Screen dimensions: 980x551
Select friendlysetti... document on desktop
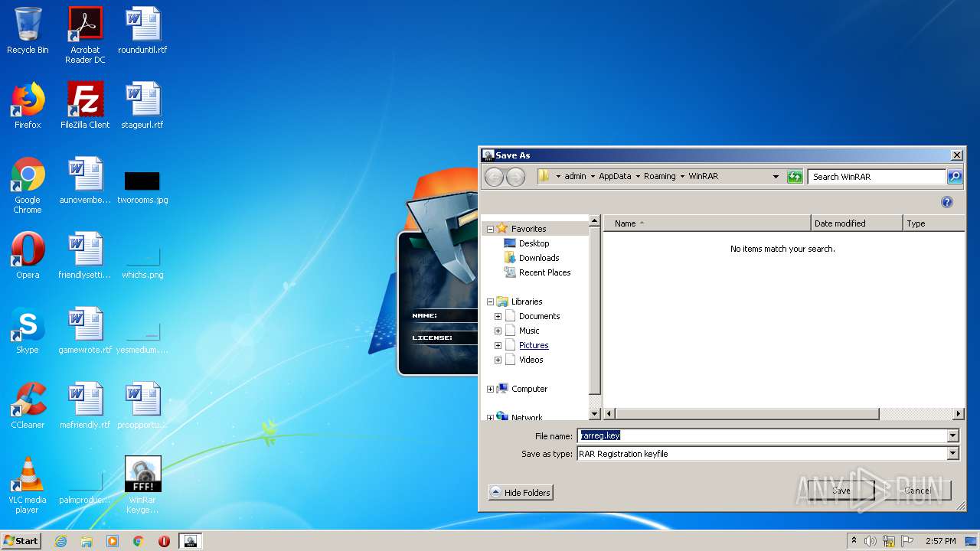click(x=85, y=256)
